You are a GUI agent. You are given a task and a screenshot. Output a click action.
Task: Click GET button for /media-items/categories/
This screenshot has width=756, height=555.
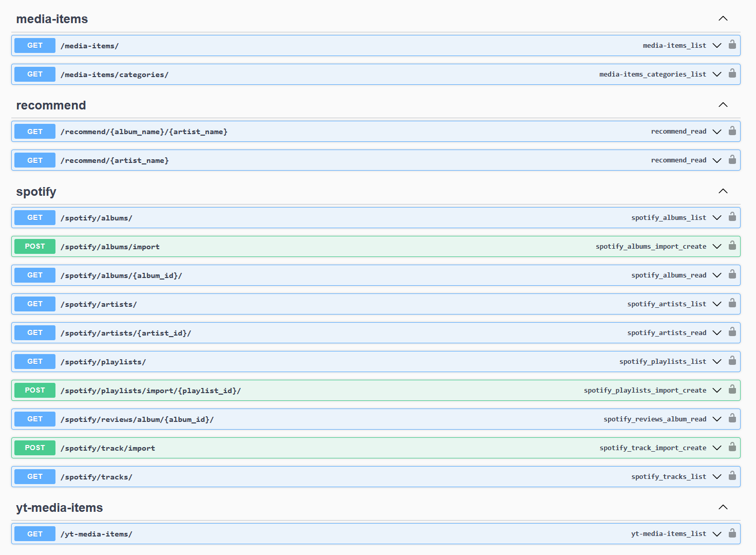[x=35, y=74]
